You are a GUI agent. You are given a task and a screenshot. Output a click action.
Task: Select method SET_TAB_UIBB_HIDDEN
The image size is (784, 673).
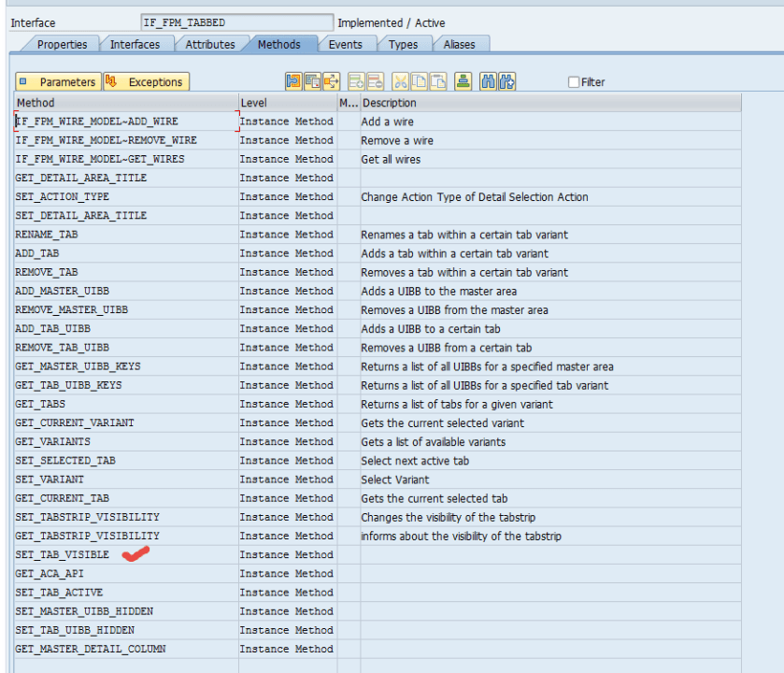point(126,630)
